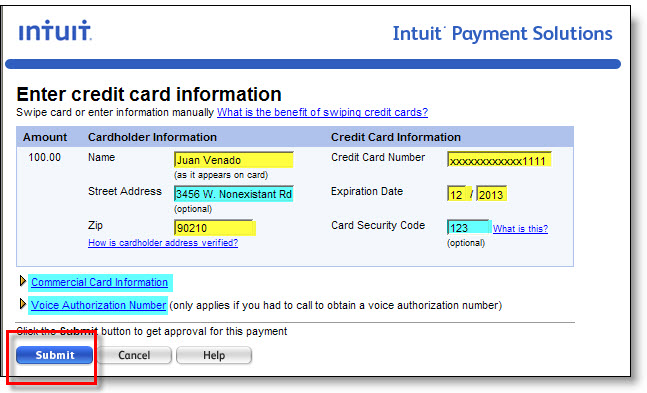Focus the expiration month field
This screenshot has height=393, width=647.
point(456,194)
